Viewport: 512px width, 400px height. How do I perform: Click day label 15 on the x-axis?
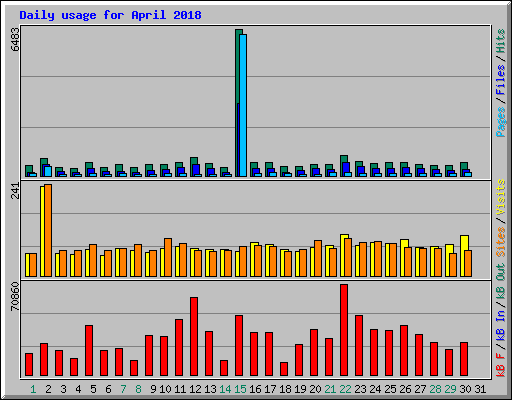240,389
